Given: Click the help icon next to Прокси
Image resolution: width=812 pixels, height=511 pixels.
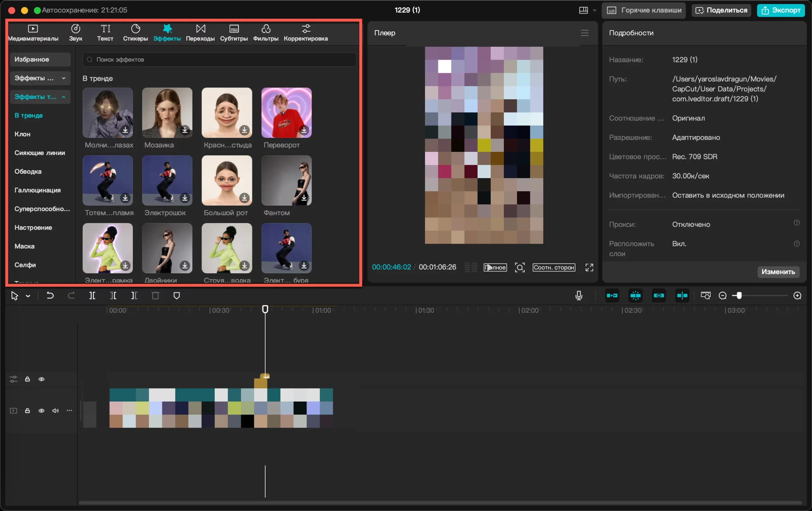Looking at the screenshot, I should pos(796,223).
